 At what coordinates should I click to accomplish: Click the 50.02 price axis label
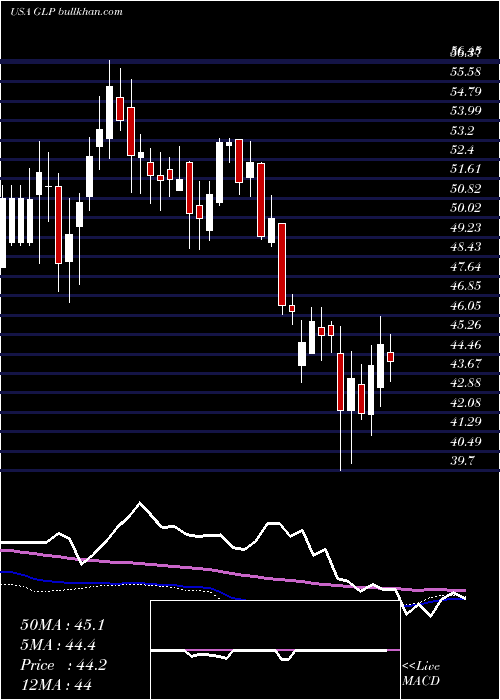click(x=466, y=208)
